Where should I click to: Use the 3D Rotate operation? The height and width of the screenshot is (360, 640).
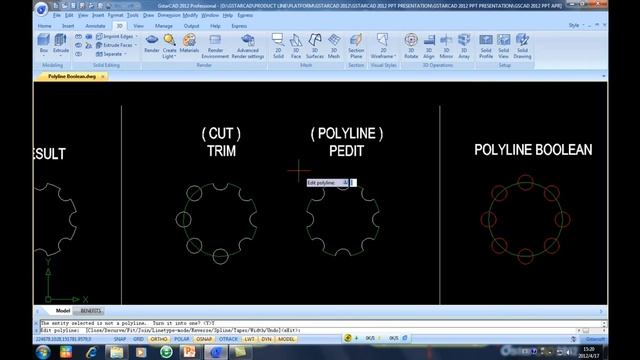point(411,46)
